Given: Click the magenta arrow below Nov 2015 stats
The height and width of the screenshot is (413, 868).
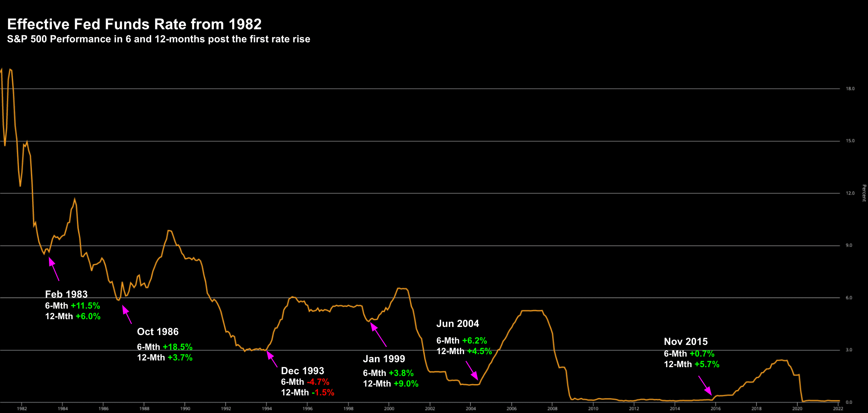Looking at the screenshot, I should [x=705, y=385].
